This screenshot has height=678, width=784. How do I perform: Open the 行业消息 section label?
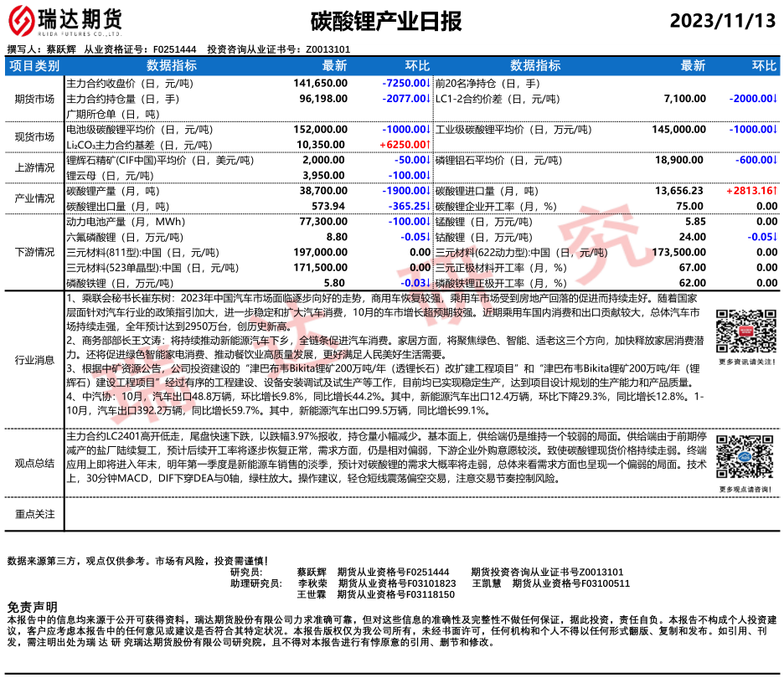[x=34, y=360]
